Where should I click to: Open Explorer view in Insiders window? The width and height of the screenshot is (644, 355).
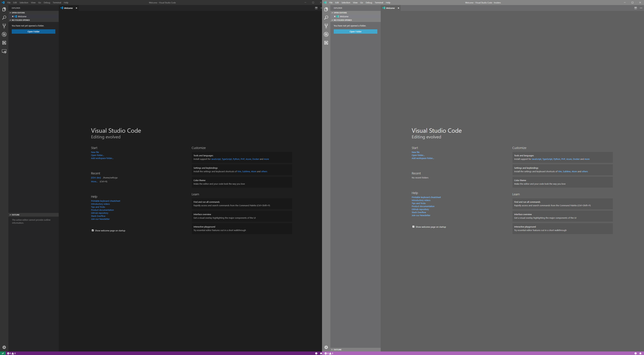click(x=326, y=10)
